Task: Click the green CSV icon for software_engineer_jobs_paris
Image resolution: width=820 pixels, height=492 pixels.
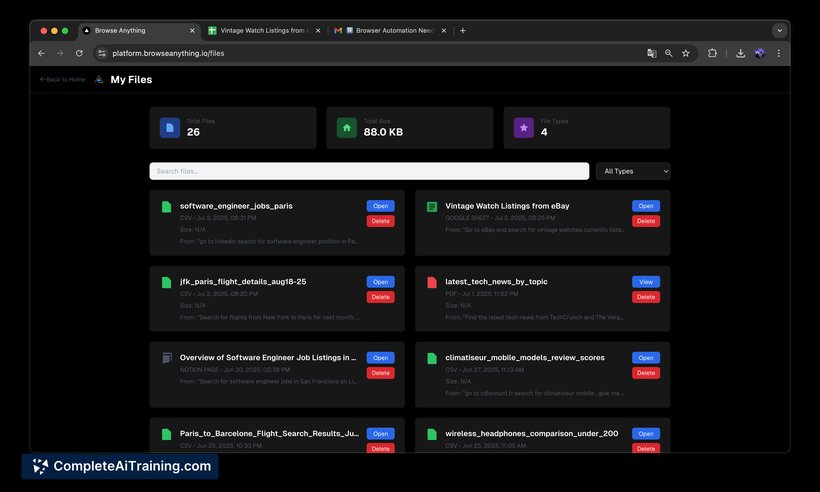Action: pos(166,207)
